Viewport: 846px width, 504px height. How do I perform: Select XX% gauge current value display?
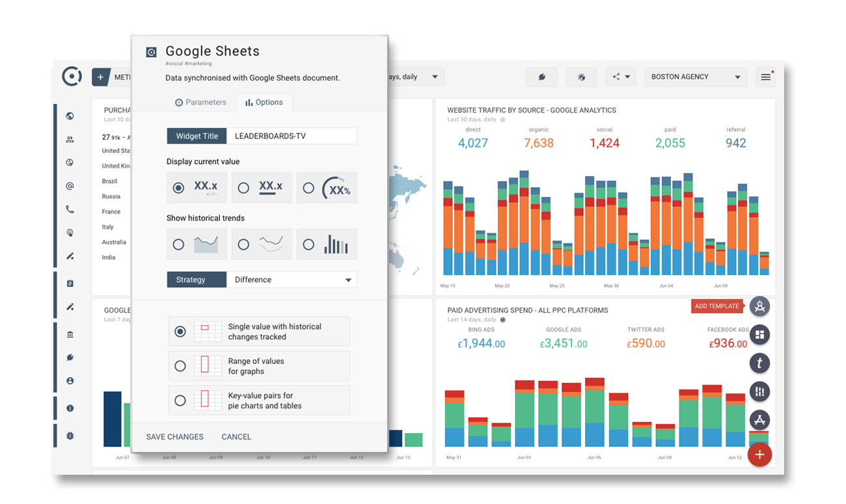[x=327, y=188]
